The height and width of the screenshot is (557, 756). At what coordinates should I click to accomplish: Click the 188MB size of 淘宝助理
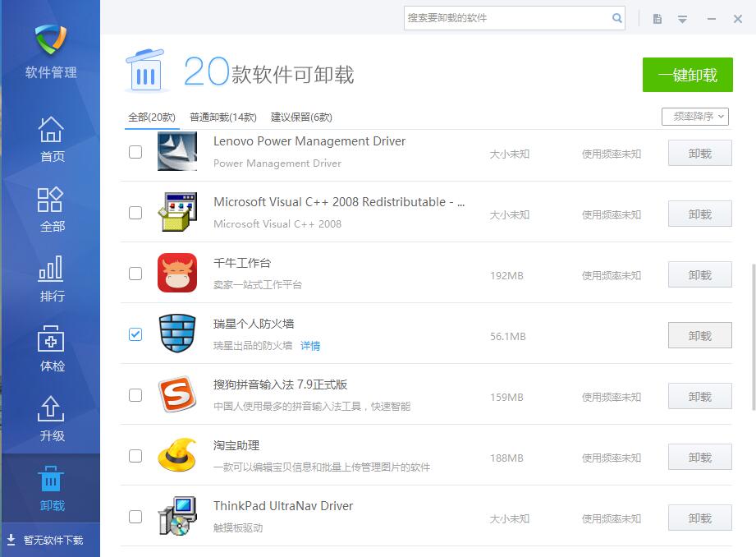(x=506, y=458)
